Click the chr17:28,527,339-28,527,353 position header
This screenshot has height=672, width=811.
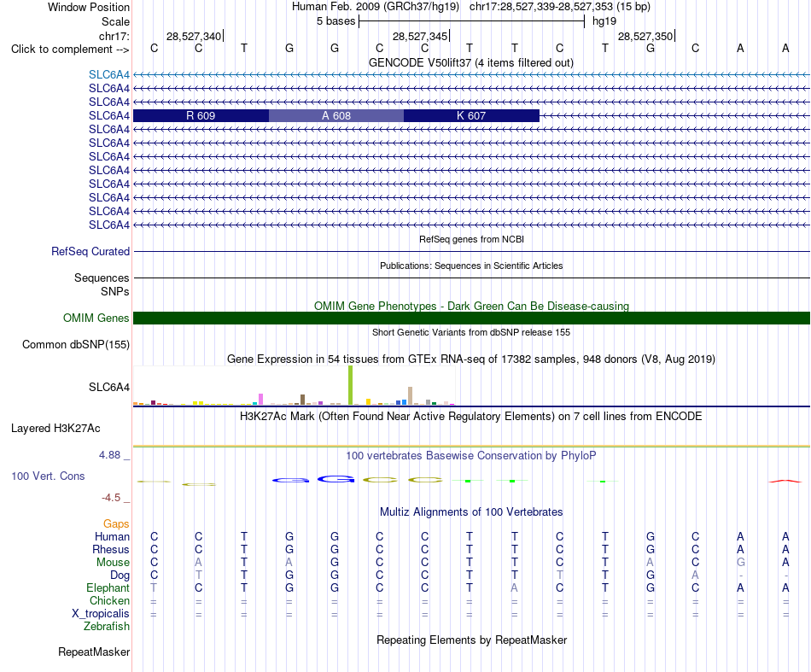tap(560, 7)
